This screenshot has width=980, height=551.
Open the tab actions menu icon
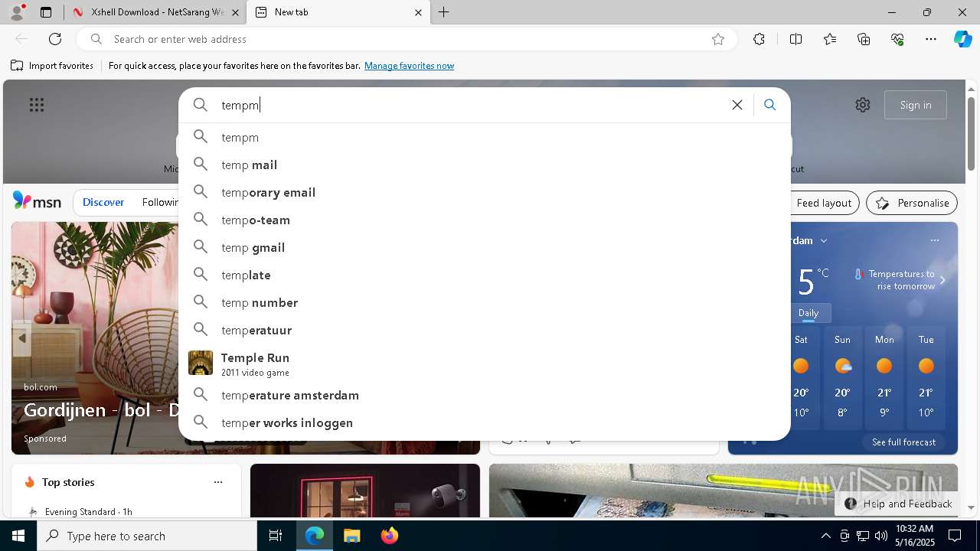(x=46, y=12)
